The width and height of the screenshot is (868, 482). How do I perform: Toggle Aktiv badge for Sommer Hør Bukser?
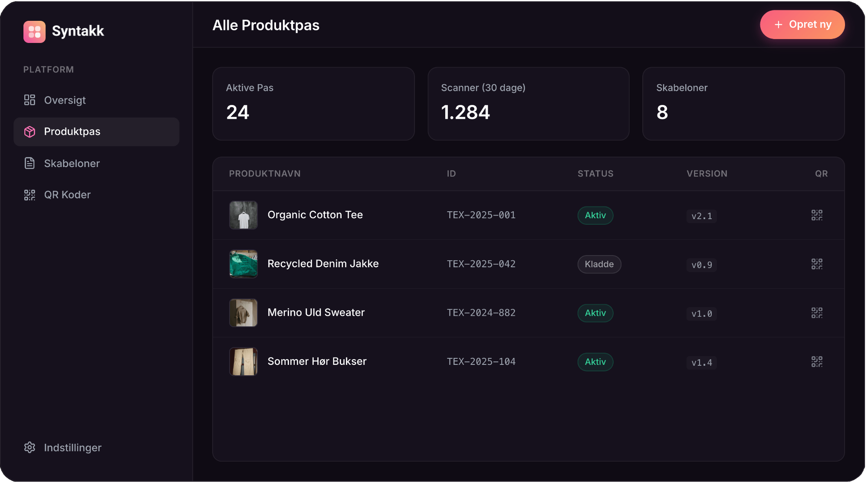point(595,362)
